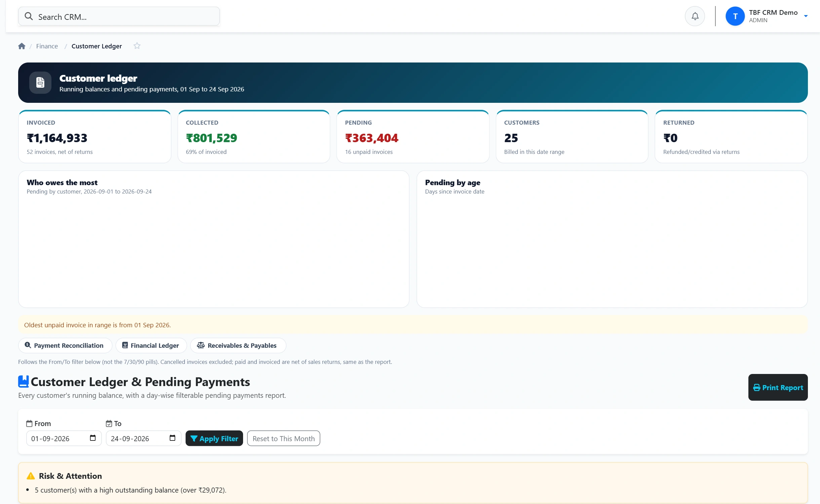Click '16 unpaid invoices' text
The width and height of the screenshot is (820, 504).
[369, 152]
